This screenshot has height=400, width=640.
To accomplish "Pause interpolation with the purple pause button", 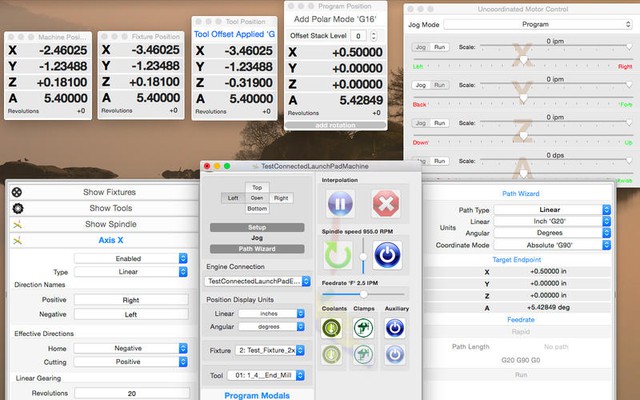I will tap(340, 206).
